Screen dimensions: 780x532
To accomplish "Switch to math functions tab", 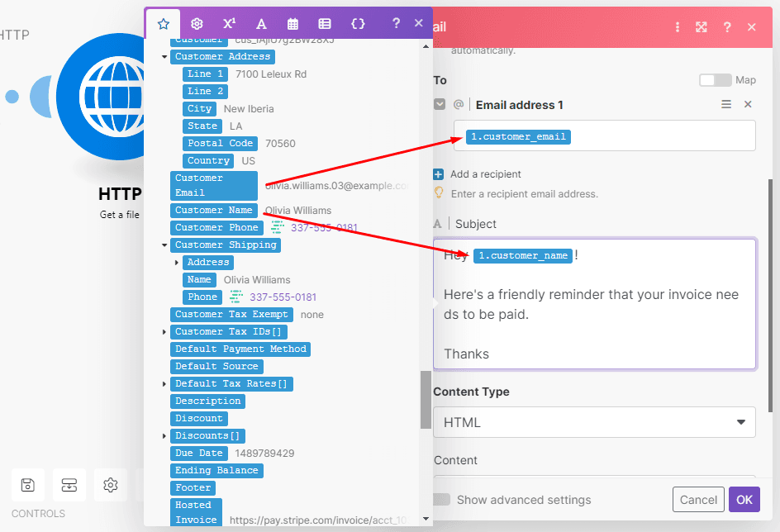I will point(229,23).
